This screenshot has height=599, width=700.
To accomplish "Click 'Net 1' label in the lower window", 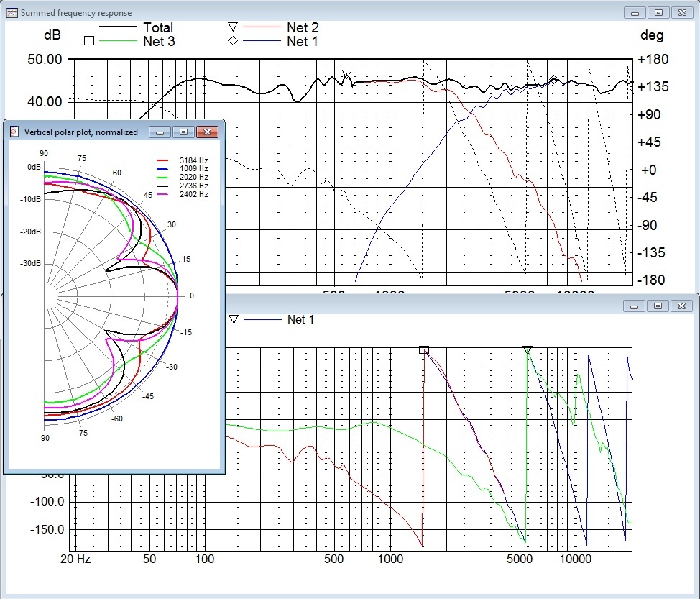I will [x=300, y=319].
